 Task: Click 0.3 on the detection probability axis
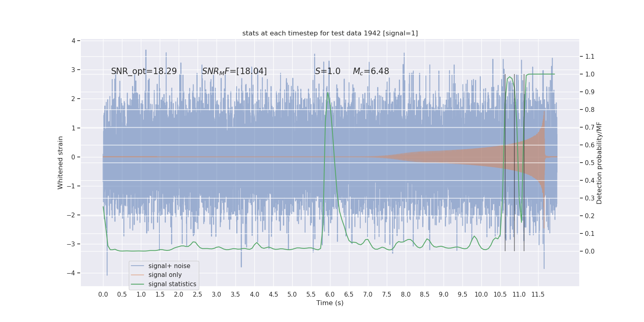point(590,198)
